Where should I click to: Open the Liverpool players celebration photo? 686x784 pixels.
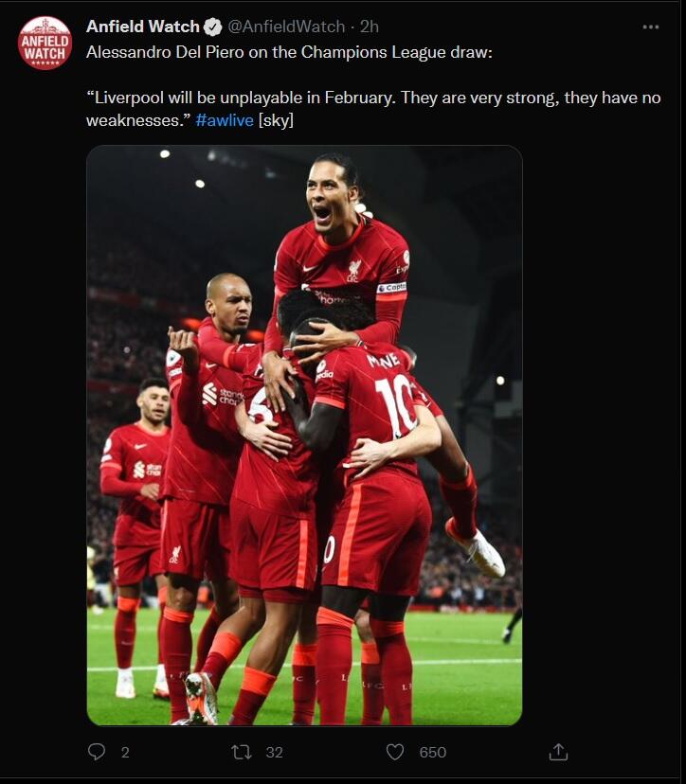point(304,435)
